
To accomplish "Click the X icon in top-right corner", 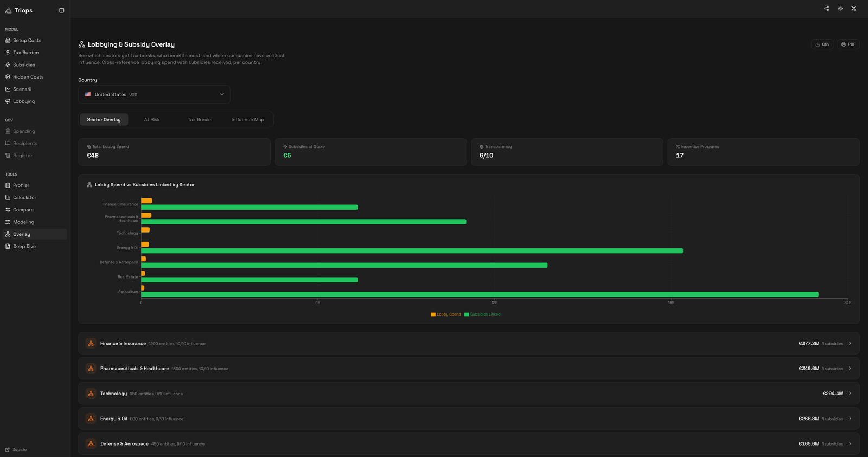I will pos(853,9).
